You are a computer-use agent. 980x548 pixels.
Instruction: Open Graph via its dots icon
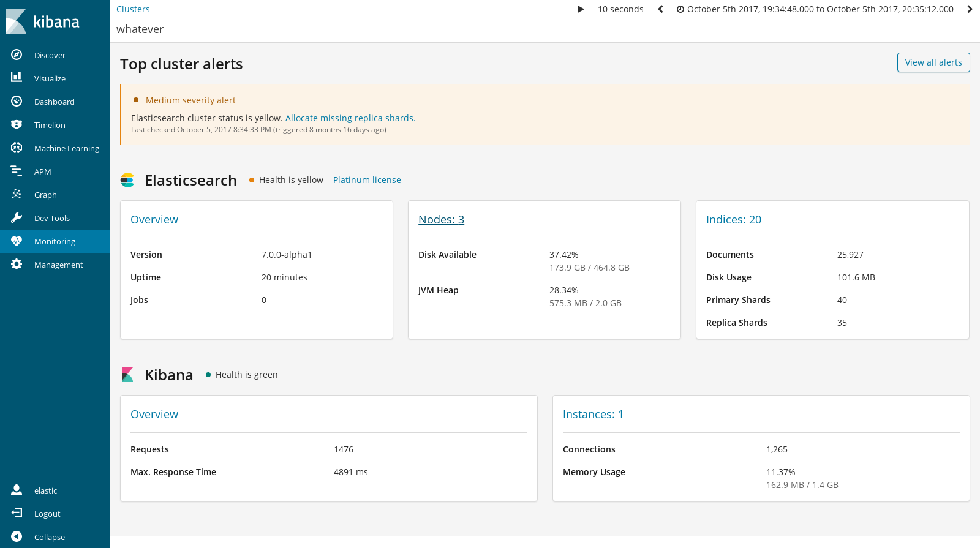point(17,194)
